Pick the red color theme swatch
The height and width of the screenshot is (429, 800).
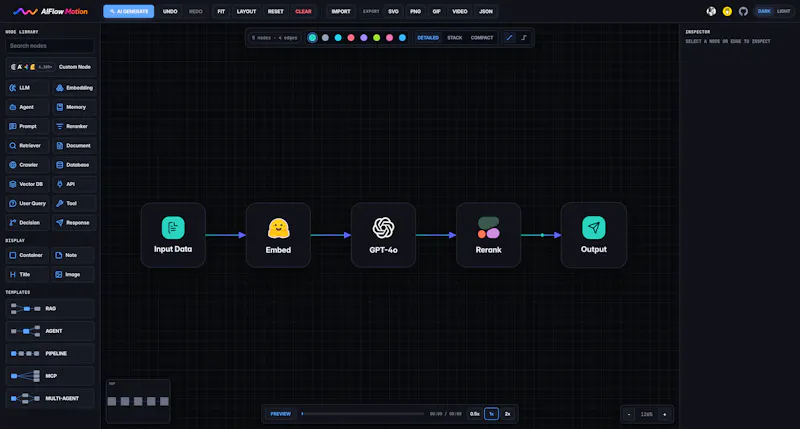tap(351, 38)
